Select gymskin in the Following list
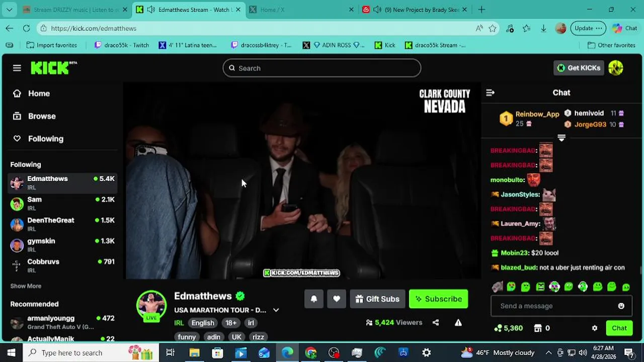Viewport: 644px width, 362px height. point(62,245)
